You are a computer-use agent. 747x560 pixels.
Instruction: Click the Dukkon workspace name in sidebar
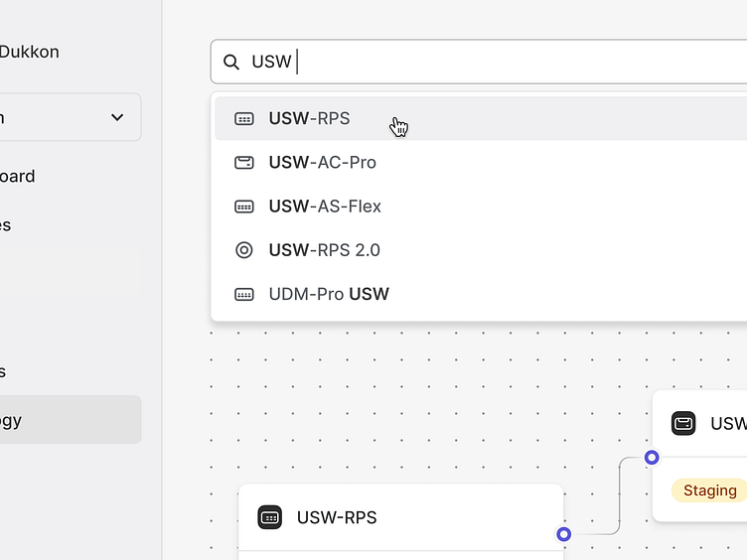pyautogui.click(x=30, y=52)
